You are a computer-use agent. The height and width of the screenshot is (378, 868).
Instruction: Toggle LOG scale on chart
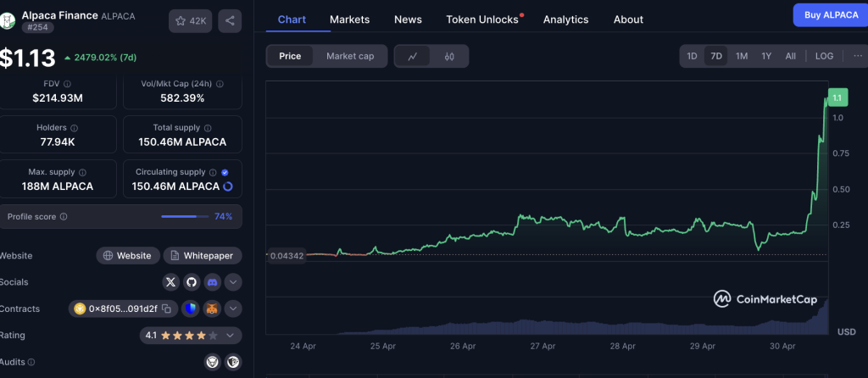[x=824, y=56]
